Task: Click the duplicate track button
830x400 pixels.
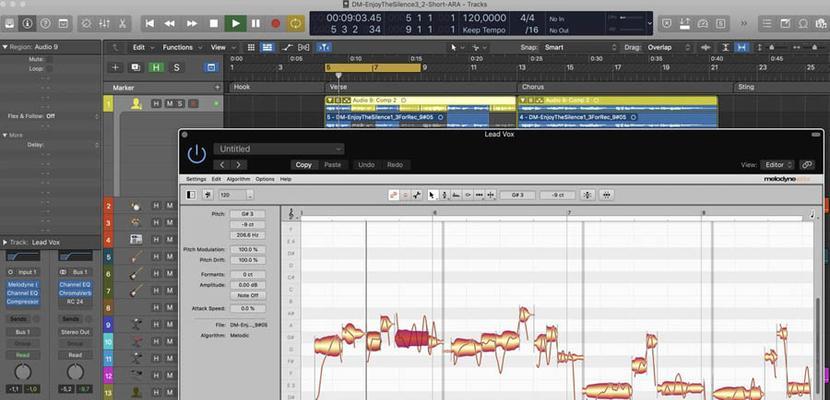Action: coord(136,68)
